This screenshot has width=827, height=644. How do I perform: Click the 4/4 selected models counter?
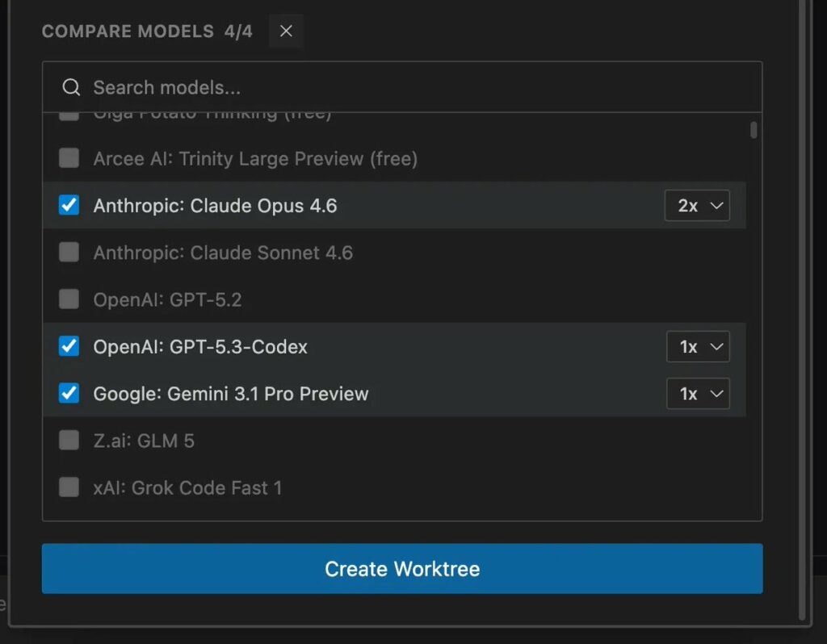(x=239, y=31)
